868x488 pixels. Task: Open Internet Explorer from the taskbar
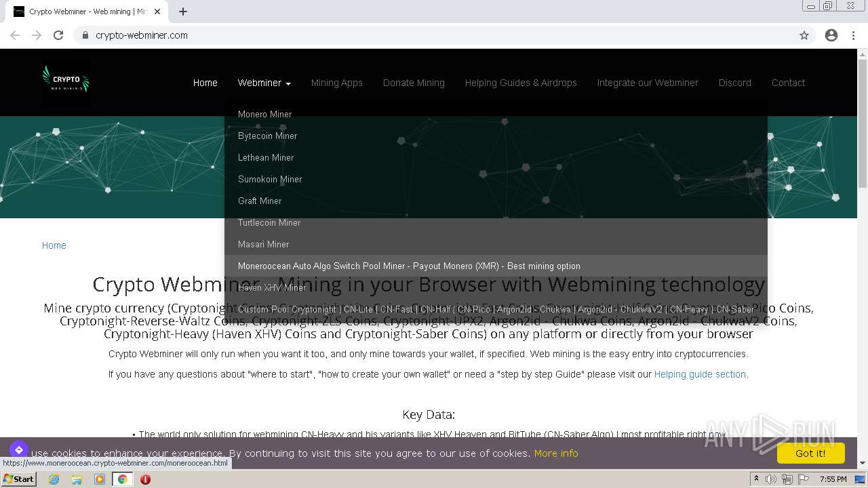pyautogui.click(x=54, y=479)
